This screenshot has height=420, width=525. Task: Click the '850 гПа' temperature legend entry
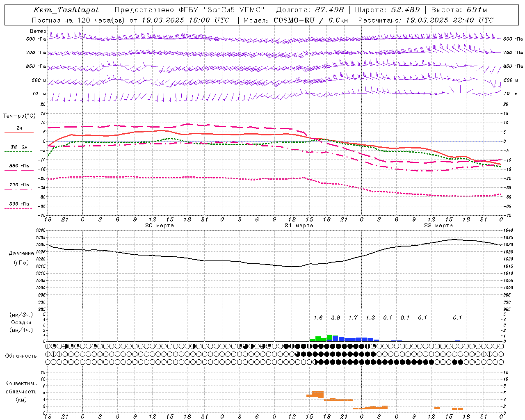coord(19,166)
